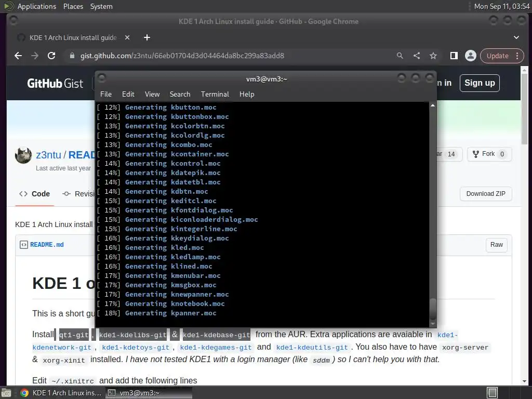View Raw file content

(496, 245)
